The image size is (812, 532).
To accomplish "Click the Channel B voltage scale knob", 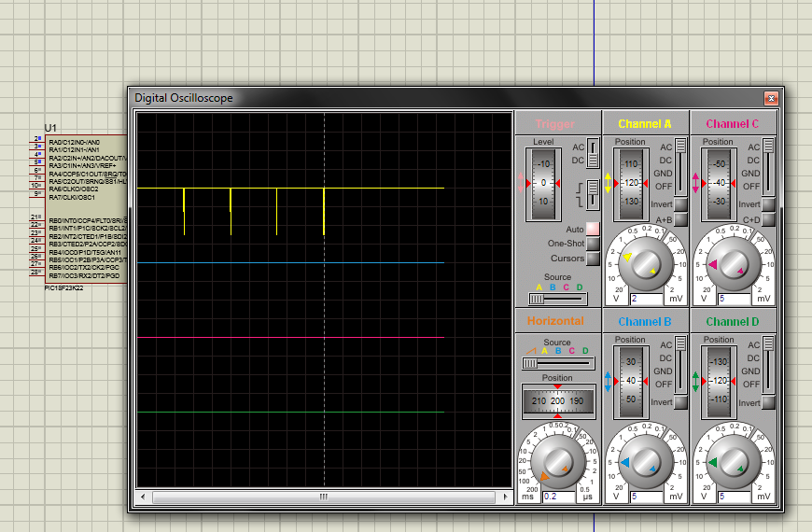I will coord(645,462).
